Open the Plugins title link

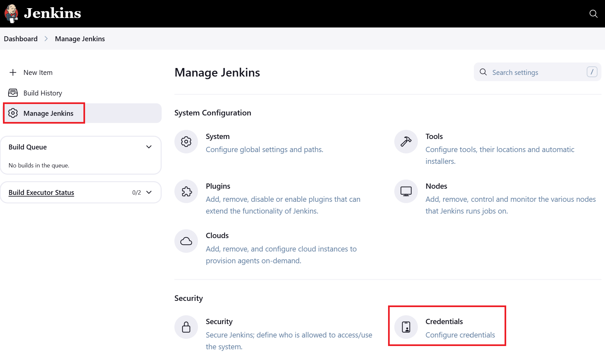pos(218,186)
